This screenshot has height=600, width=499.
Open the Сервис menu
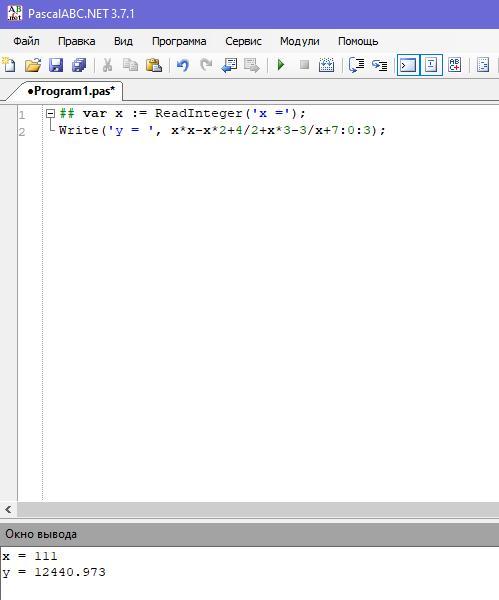point(243,41)
